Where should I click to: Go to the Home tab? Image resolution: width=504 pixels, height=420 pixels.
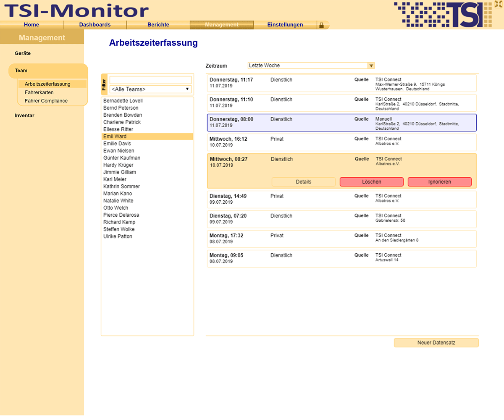click(31, 25)
